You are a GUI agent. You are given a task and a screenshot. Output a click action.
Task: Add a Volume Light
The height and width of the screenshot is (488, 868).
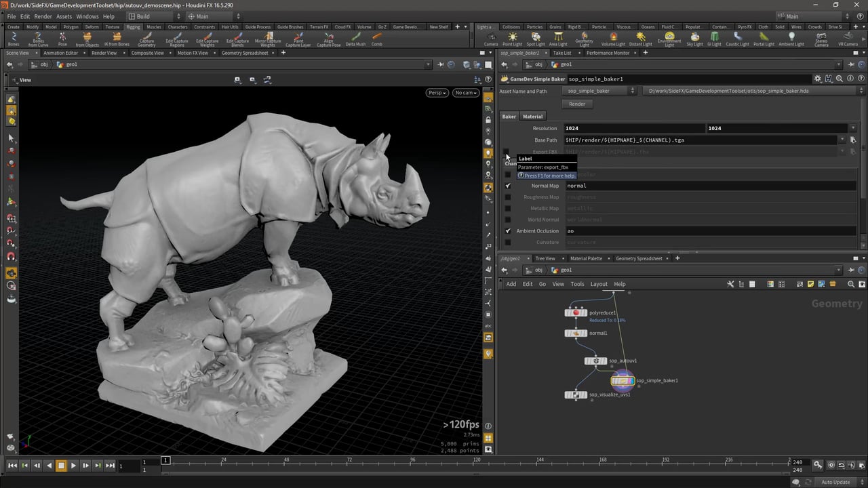coord(613,39)
